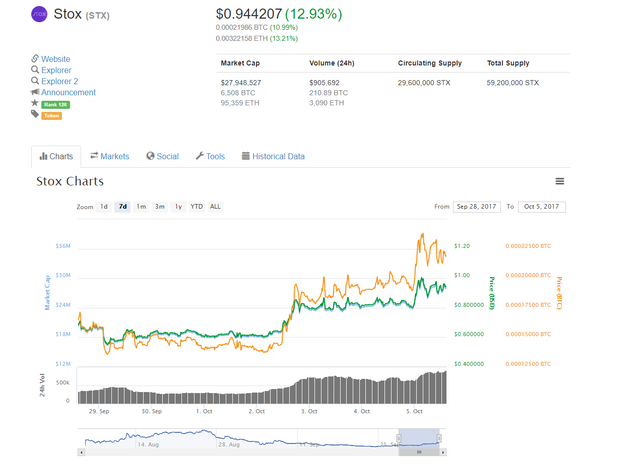Set chart zoom to 7d
Image resolution: width=640 pixels, height=464 pixels.
tap(122, 206)
